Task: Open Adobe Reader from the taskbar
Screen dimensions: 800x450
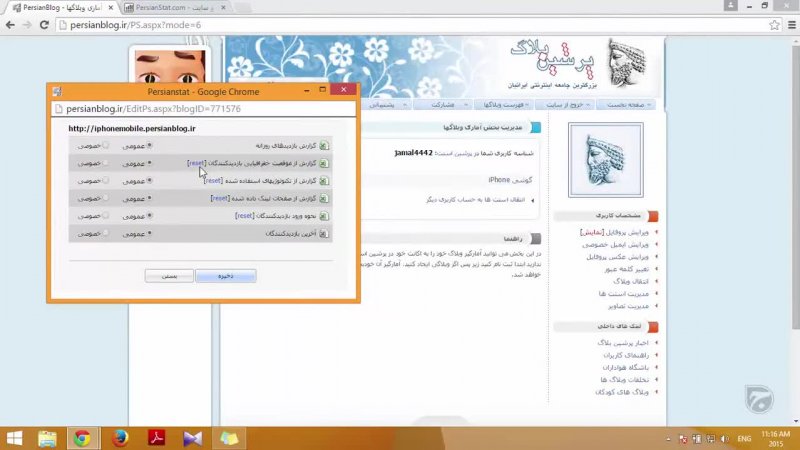Action: coord(156,438)
